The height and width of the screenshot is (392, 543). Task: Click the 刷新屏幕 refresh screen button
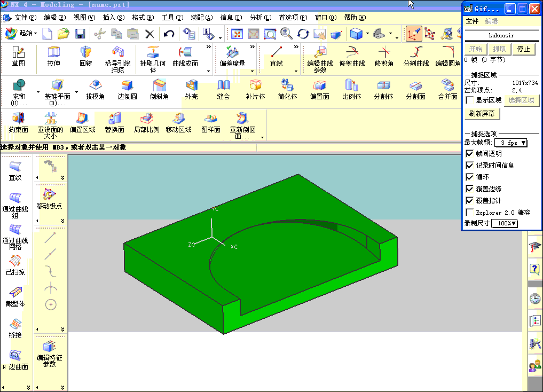482,114
